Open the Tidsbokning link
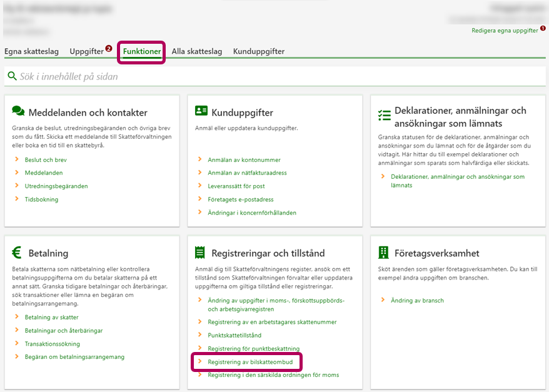549x392 pixels. click(41, 199)
